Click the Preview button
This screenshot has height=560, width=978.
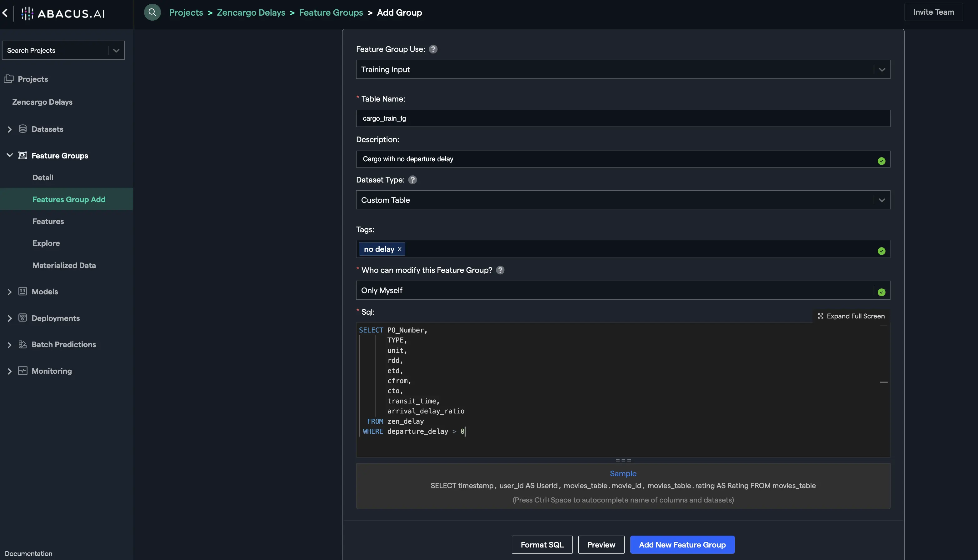(601, 545)
